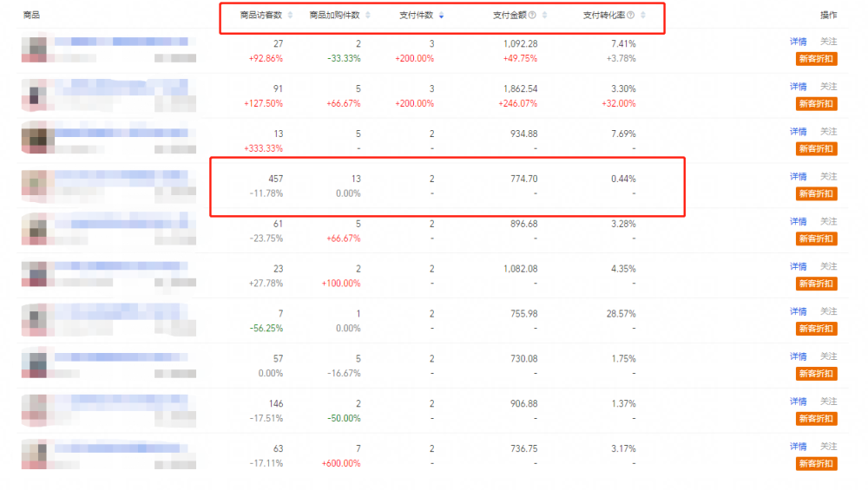This screenshot has width=868, height=490.
Task: Toggle the active 支付件数 sort arrow
Action: click(441, 15)
